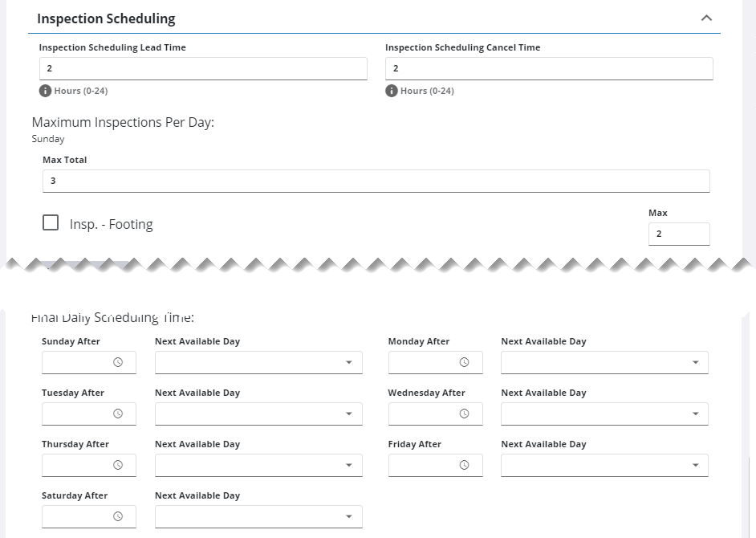Click the Inspection Scheduling Lead Time field
Screen dimensions: 756x538
click(x=203, y=68)
